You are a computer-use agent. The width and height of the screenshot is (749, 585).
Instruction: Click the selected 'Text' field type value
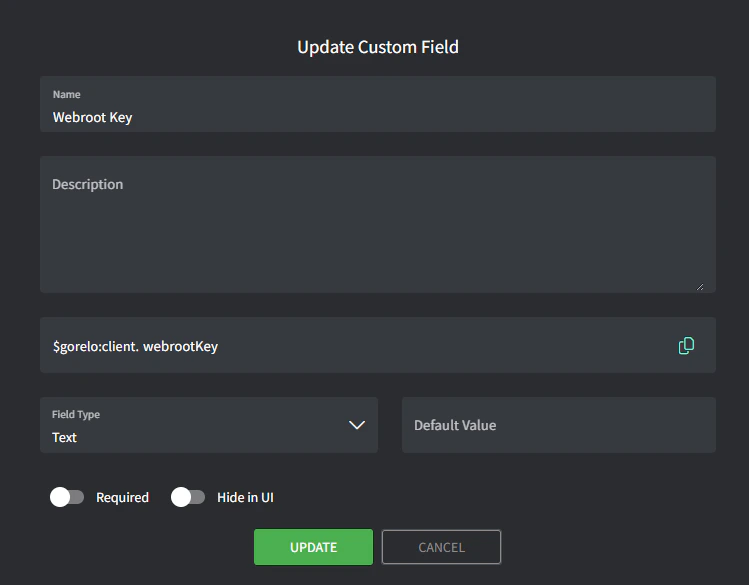[x=65, y=437]
